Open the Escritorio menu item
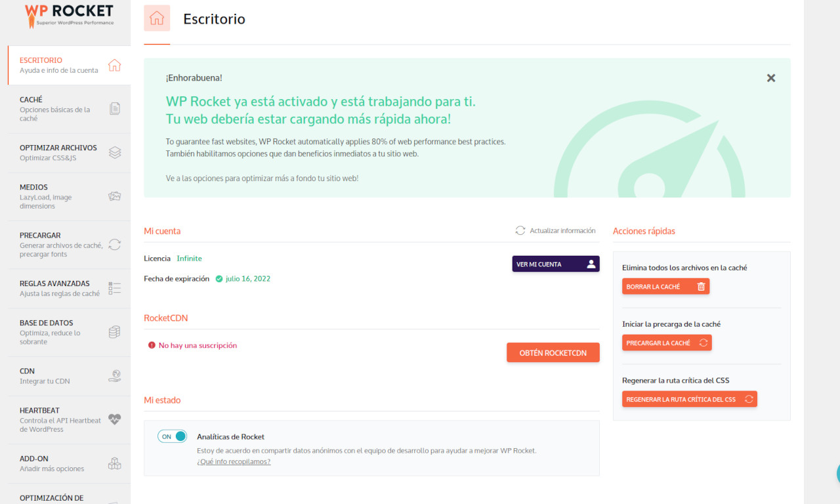The image size is (840, 504). coord(69,65)
